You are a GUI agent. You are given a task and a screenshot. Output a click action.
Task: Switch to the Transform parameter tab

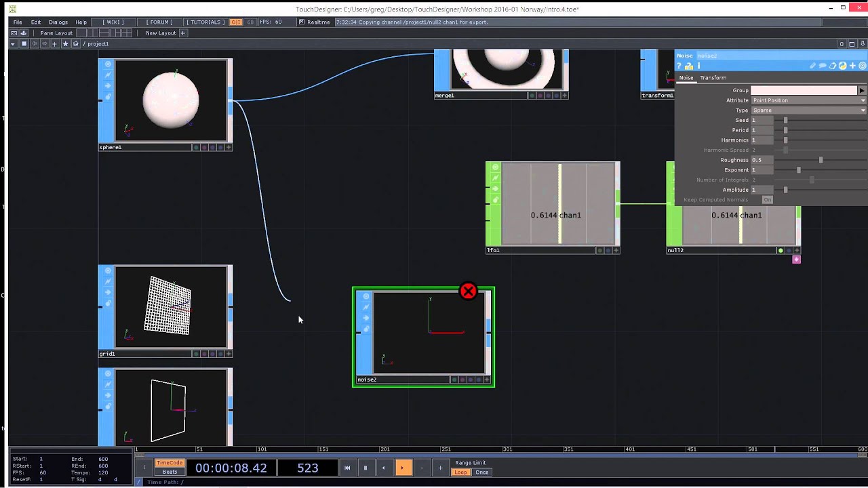pos(713,78)
